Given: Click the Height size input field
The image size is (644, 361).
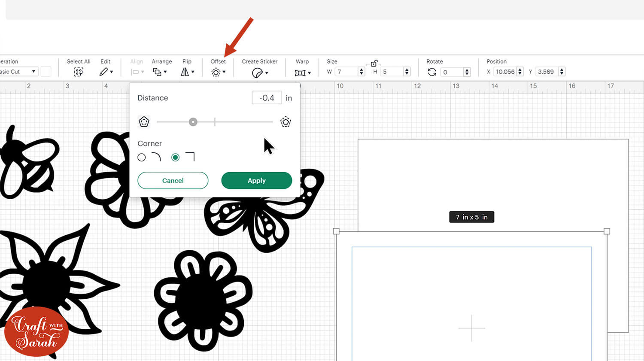Looking at the screenshot, I should [392, 72].
